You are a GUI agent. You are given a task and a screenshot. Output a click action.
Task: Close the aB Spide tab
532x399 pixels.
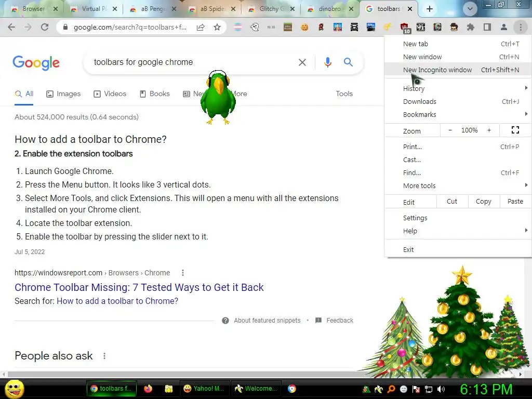[x=233, y=9]
